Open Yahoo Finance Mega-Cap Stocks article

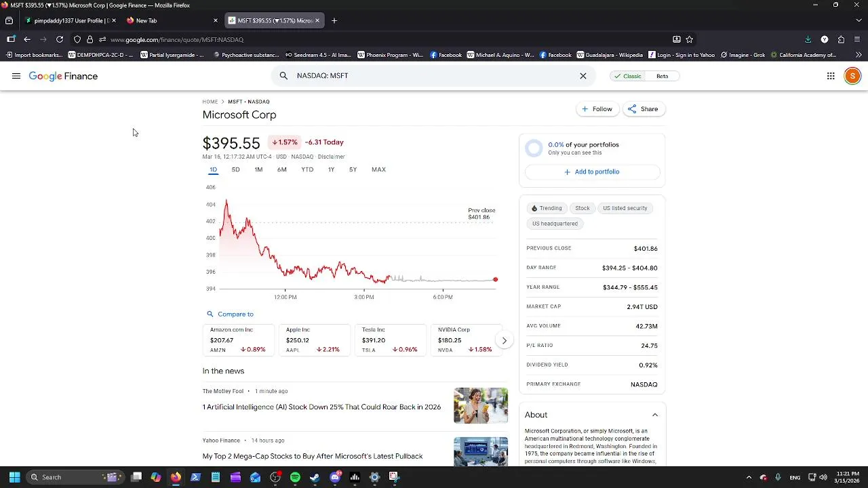pyautogui.click(x=313, y=456)
